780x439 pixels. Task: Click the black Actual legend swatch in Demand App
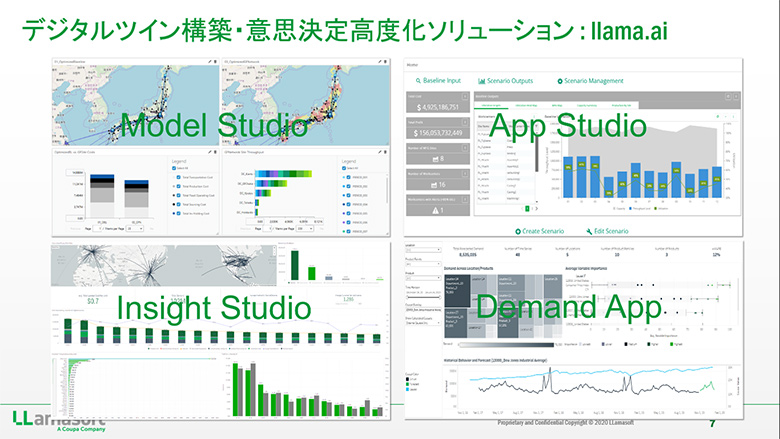pos(408,379)
